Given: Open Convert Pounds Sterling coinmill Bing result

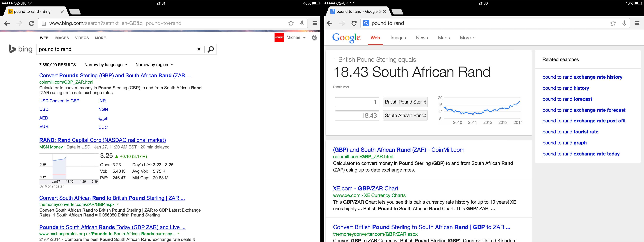Looking at the screenshot, I should [115, 75].
